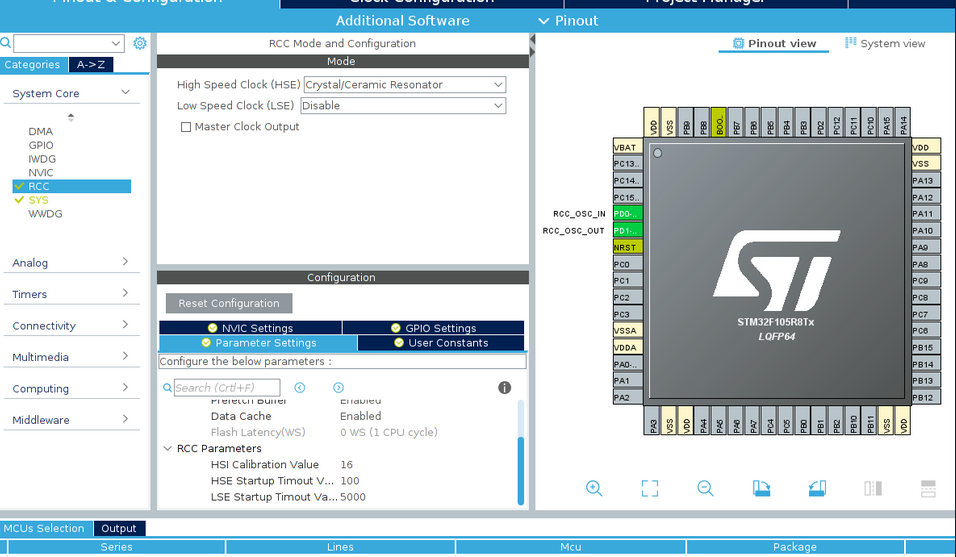Expand the Middleware category
Screen dimensions: 956x557
125,419
